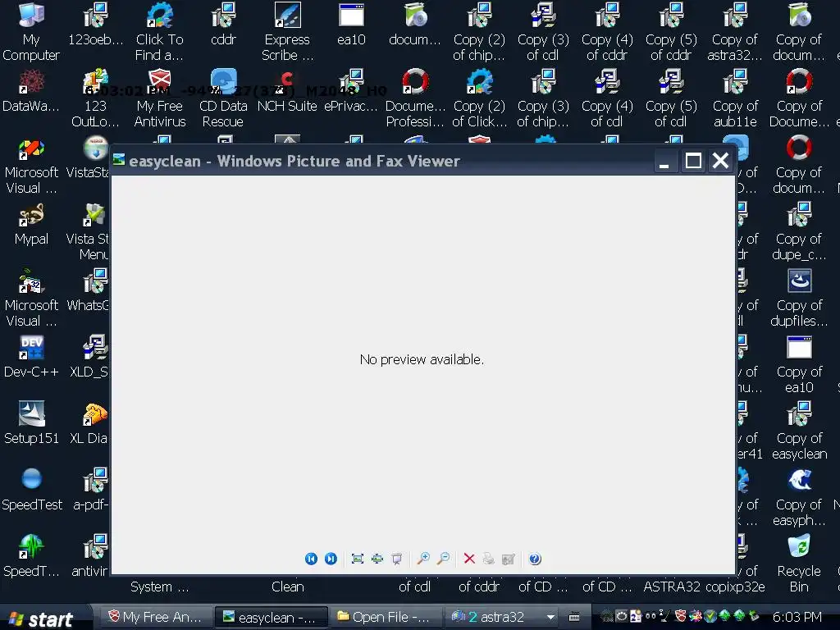Open DataWa... desktop shortcut

[31, 91]
